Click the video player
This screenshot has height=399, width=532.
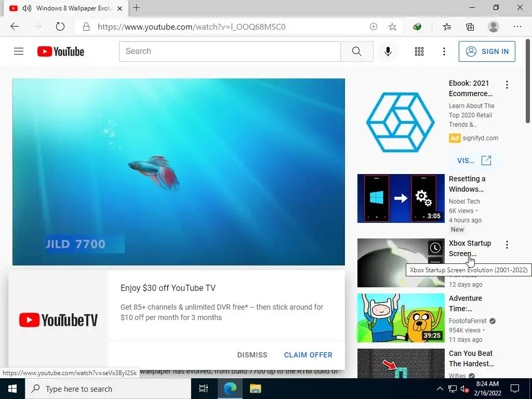pyautogui.click(x=179, y=171)
